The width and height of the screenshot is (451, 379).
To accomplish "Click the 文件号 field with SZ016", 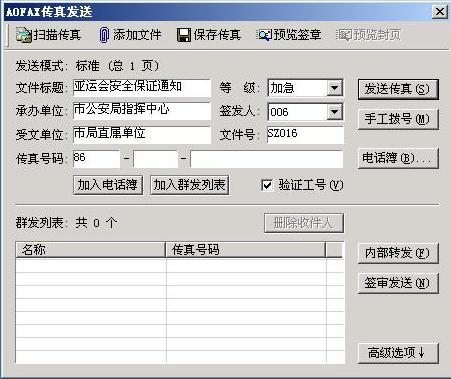I will click(x=305, y=135).
